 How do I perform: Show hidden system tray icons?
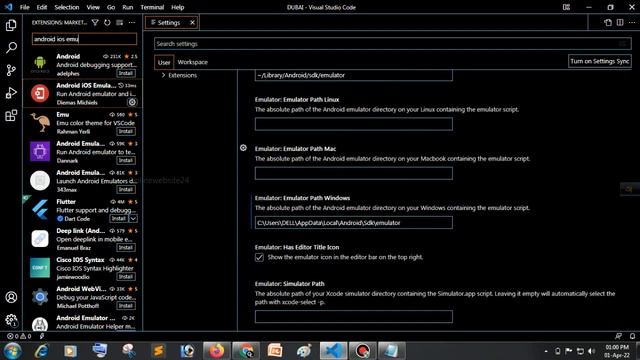(x=546, y=351)
